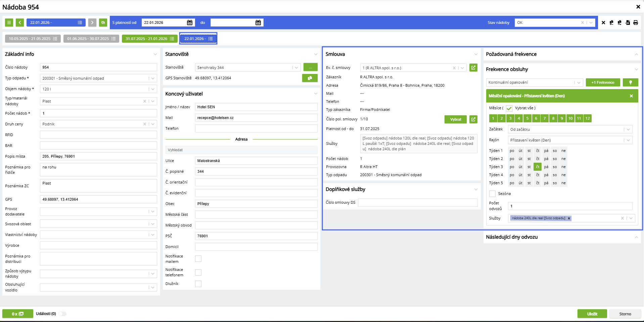Click the printer icon
The width and height of the screenshot is (644, 322).
coord(636,23)
